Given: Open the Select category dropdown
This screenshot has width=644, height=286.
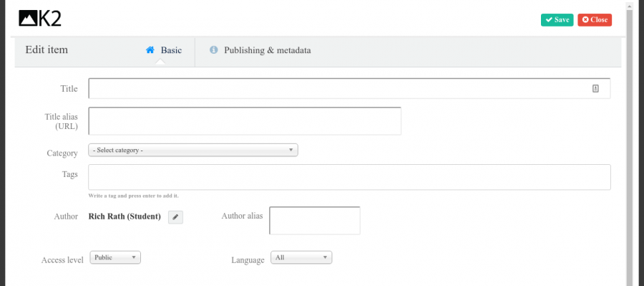Looking at the screenshot, I should point(193,151).
